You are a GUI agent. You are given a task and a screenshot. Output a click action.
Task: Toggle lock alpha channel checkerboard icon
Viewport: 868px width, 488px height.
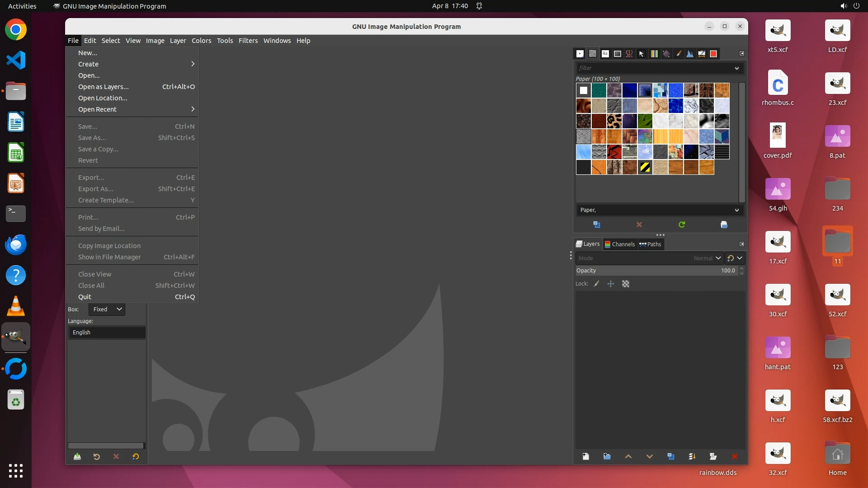click(626, 284)
